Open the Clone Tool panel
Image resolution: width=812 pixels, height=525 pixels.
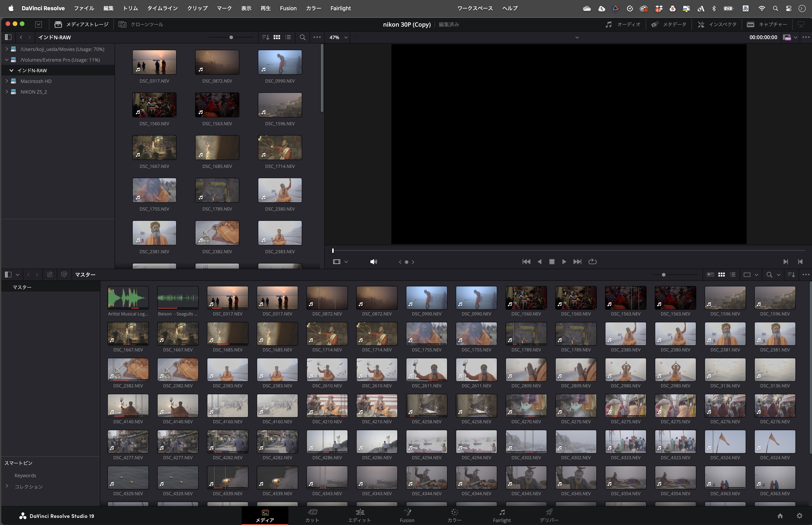[141, 24]
